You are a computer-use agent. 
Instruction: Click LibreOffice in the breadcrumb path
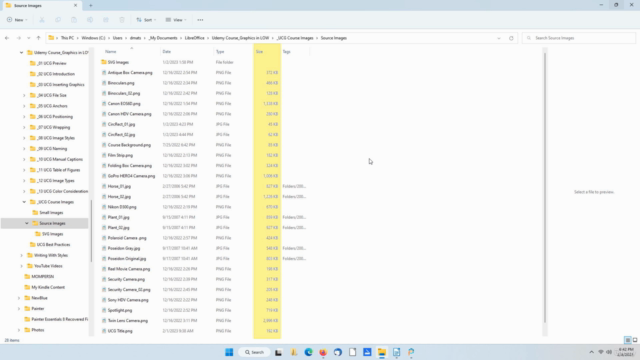click(194, 38)
